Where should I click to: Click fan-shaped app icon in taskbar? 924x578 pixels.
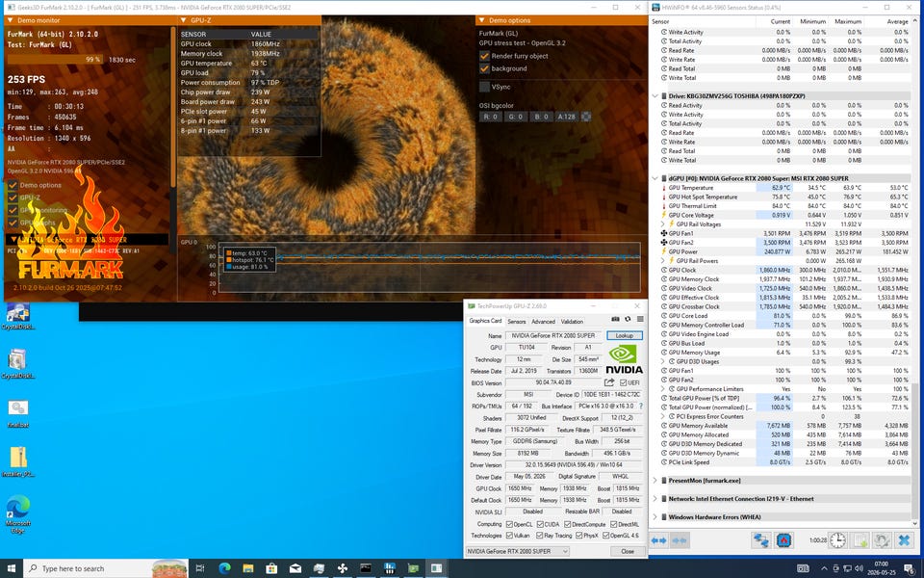coord(343,568)
